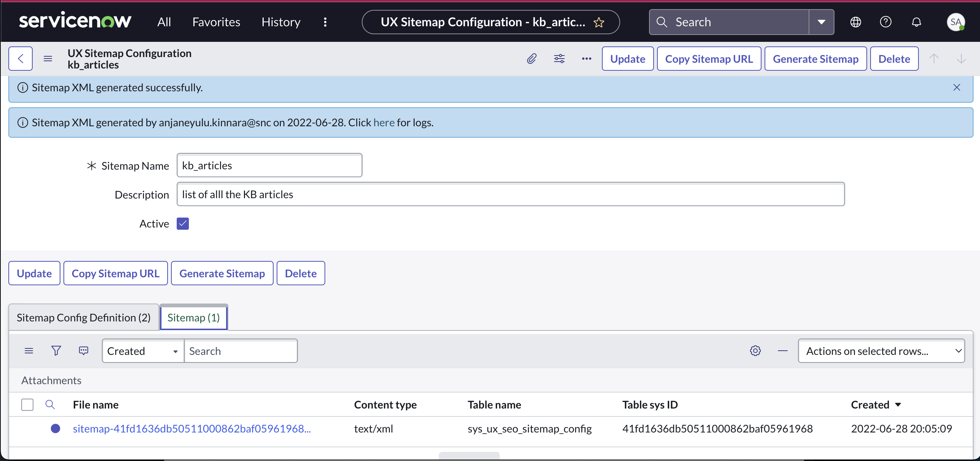The width and height of the screenshot is (980, 461).
Task: Click the related list Search box
Action: point(241,351)
